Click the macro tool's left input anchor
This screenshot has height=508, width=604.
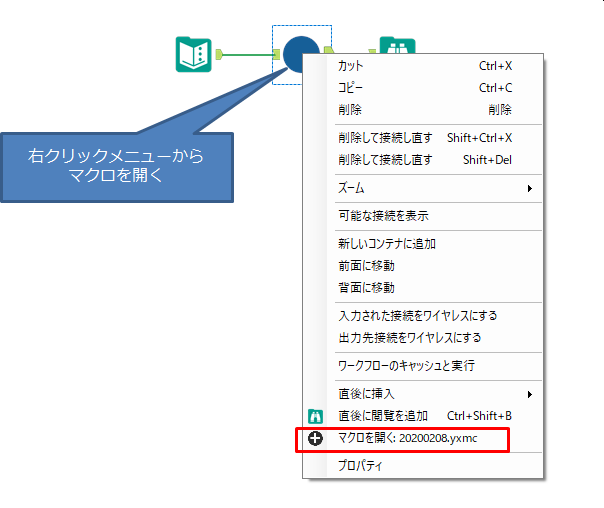[276, 54]
